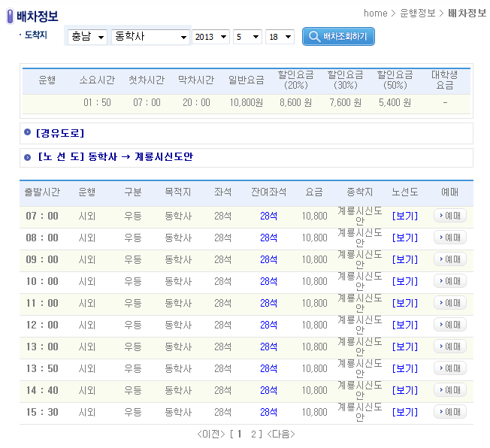Click the 28석 remaining seats link for 13:50

click(x=268, y=368)
